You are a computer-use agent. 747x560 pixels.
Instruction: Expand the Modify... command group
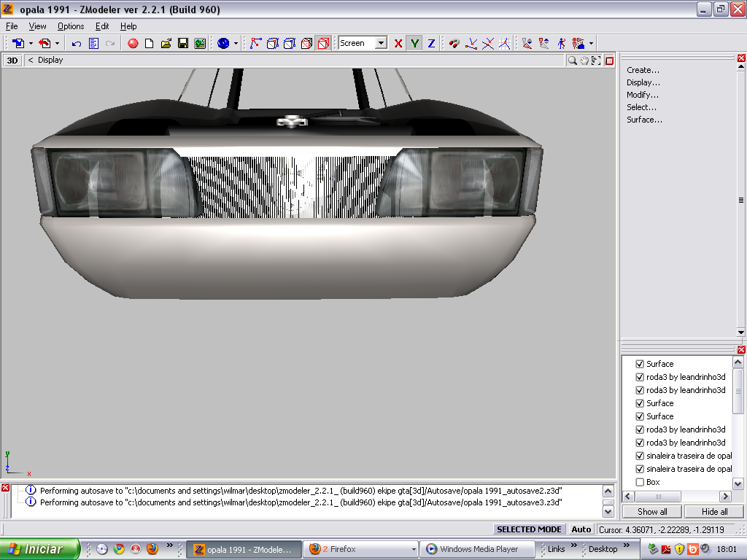tap(642, 95)
